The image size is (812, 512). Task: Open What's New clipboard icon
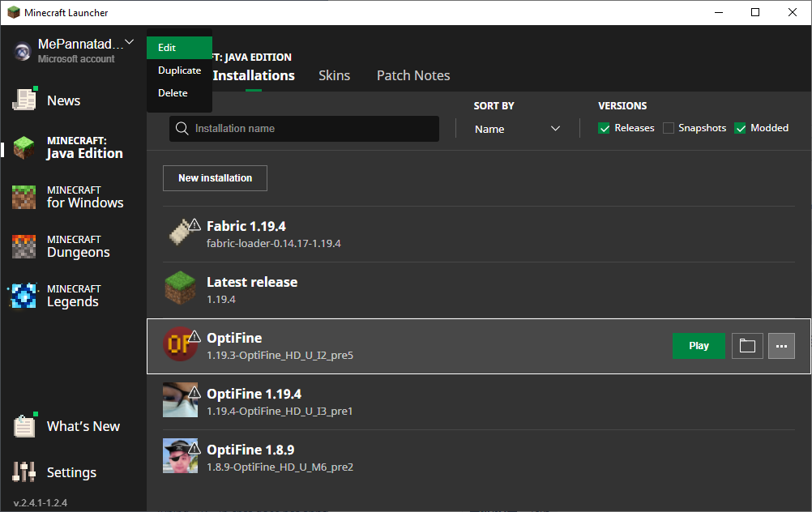coord(24,426)
